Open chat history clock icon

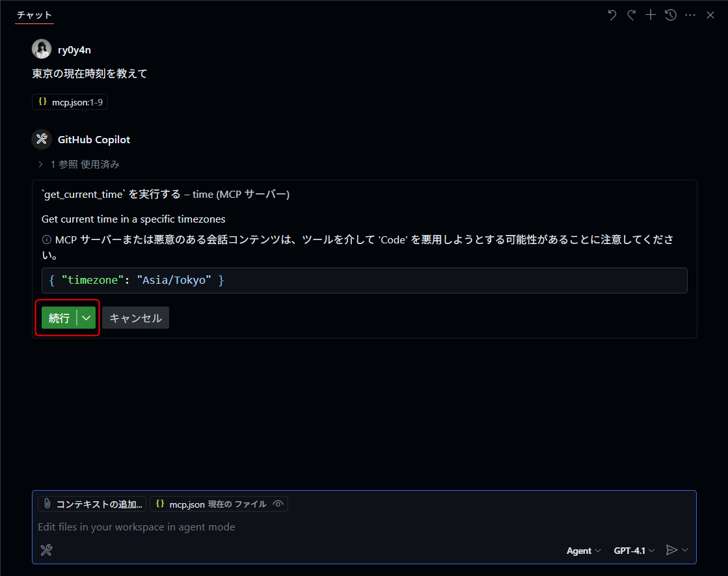pos(671,16)
